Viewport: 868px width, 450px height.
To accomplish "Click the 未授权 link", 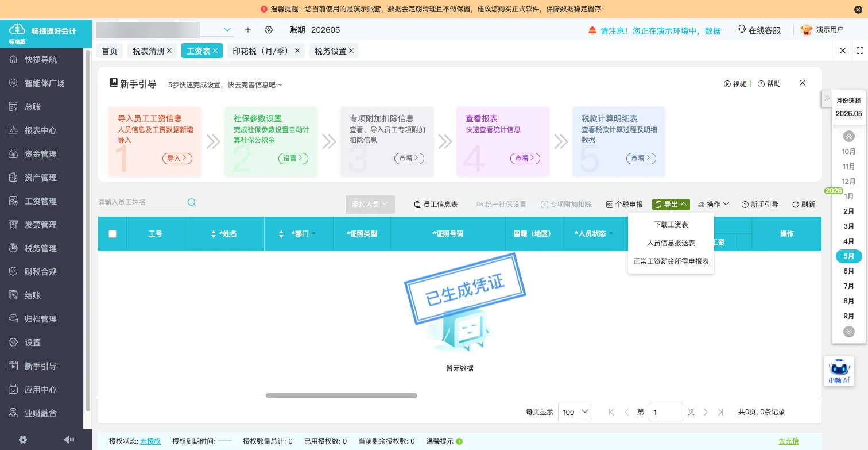I will point(150,441).
